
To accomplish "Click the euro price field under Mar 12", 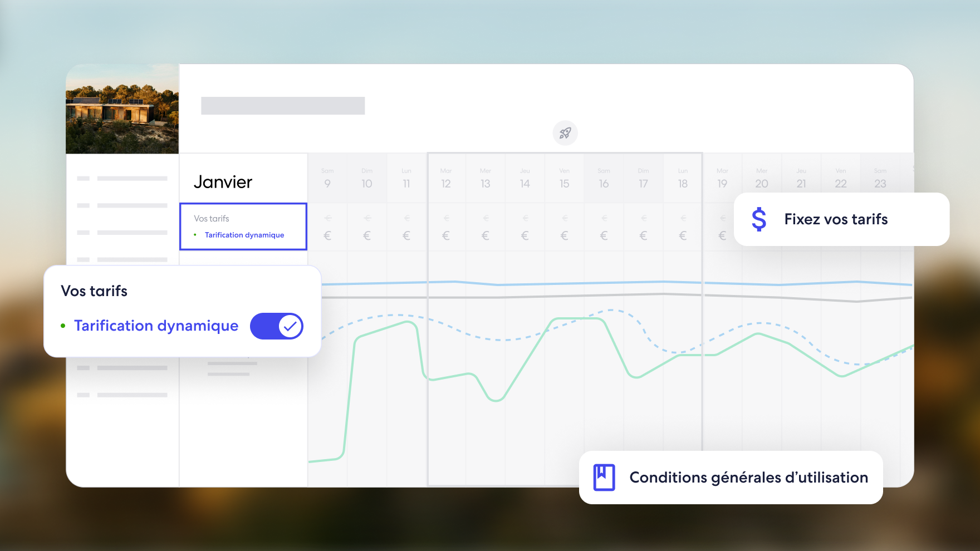I will (x=446, y=234).
